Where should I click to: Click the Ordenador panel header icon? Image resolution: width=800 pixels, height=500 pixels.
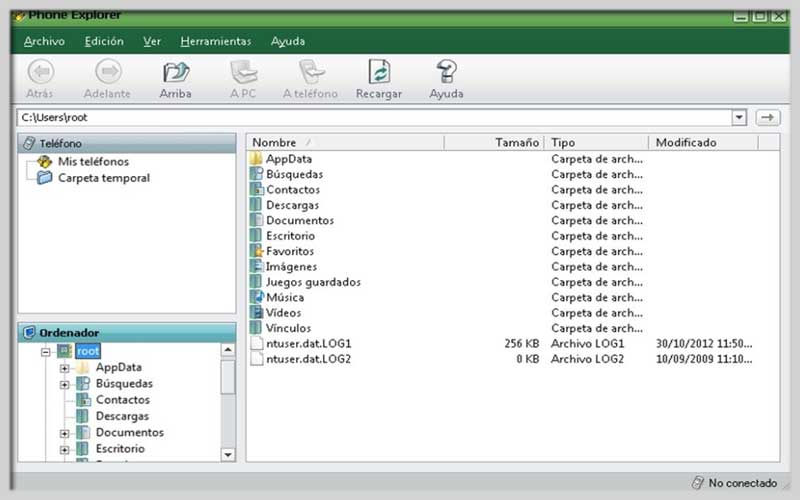(29, 333)
